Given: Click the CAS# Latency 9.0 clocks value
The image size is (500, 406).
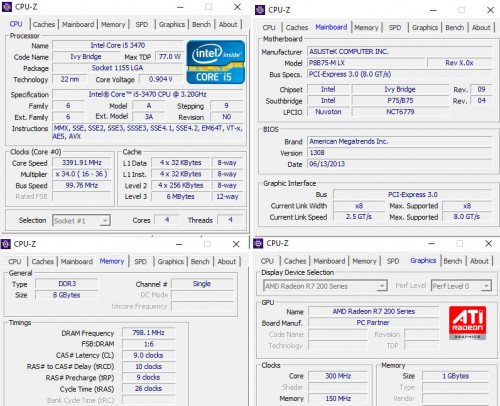Looking at the screenshot, I should pyautogui.click(x=148, y=355).
